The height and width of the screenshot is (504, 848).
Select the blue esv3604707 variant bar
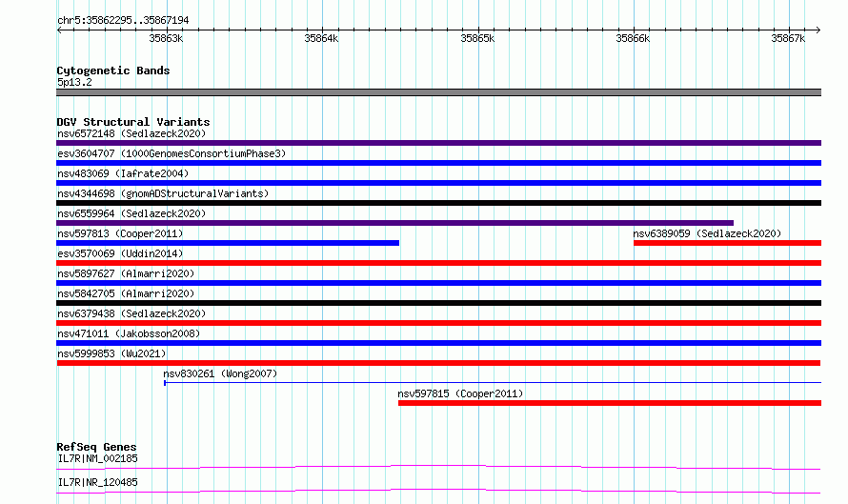[438, 163]
